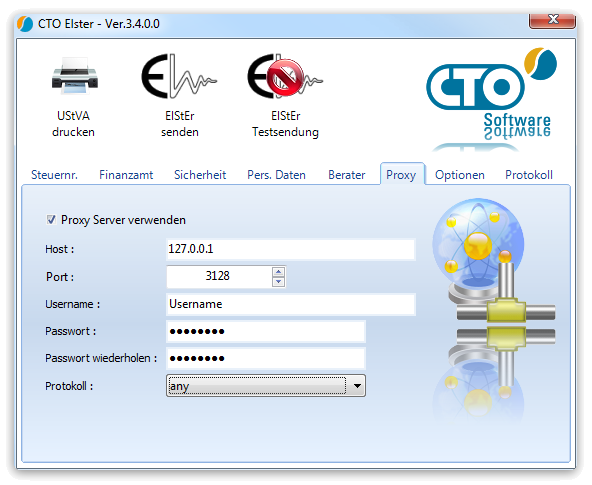Decrease the Port value with down arrow
The width and height of the screenshot is (592, 485).
[278, 282]
